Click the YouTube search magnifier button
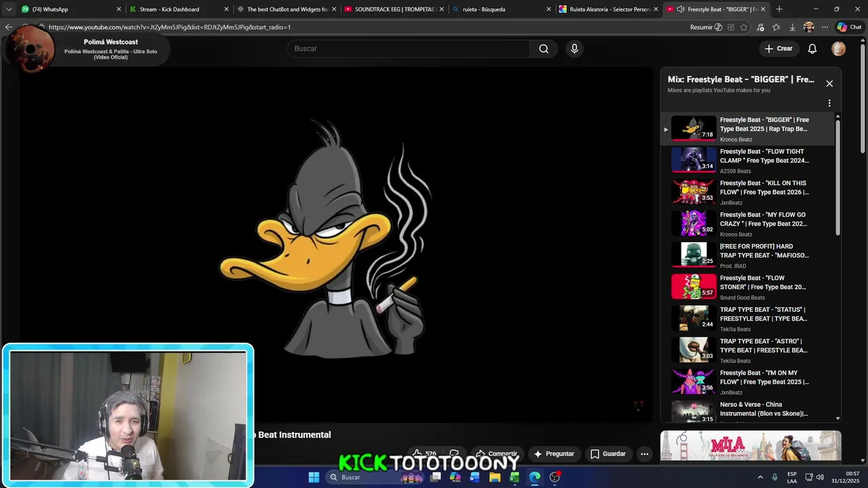This screenshot has height=488, width=868. click(x=544, y=49)
